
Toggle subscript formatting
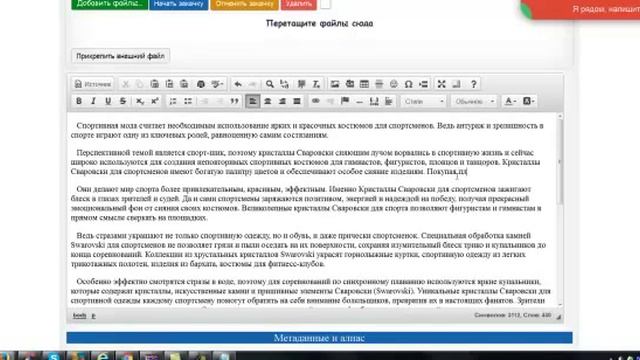point(140,101)
